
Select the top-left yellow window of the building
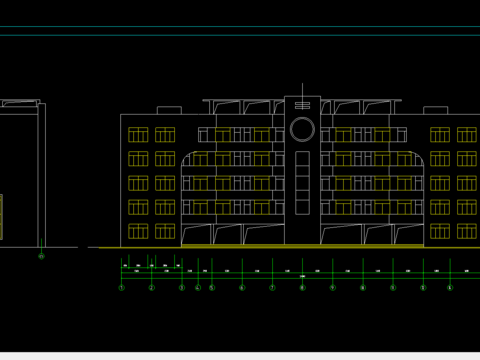(x=138, y=135)
